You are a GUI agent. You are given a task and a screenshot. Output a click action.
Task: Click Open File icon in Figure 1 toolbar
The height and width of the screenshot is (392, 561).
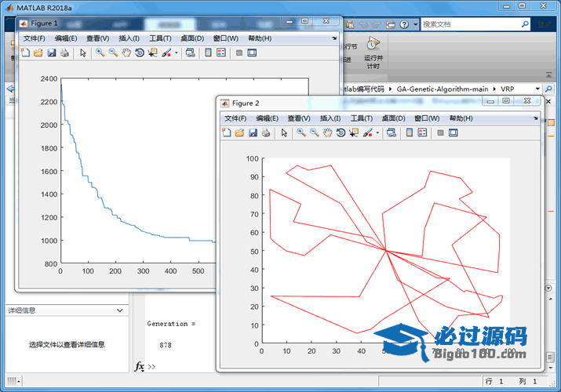(38, 53)
